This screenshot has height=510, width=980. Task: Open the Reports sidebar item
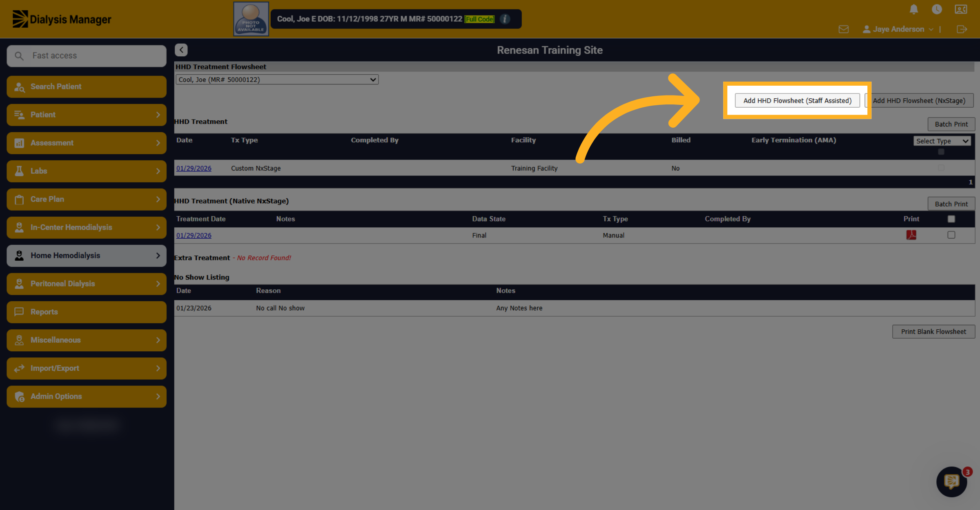click(87, 312)
